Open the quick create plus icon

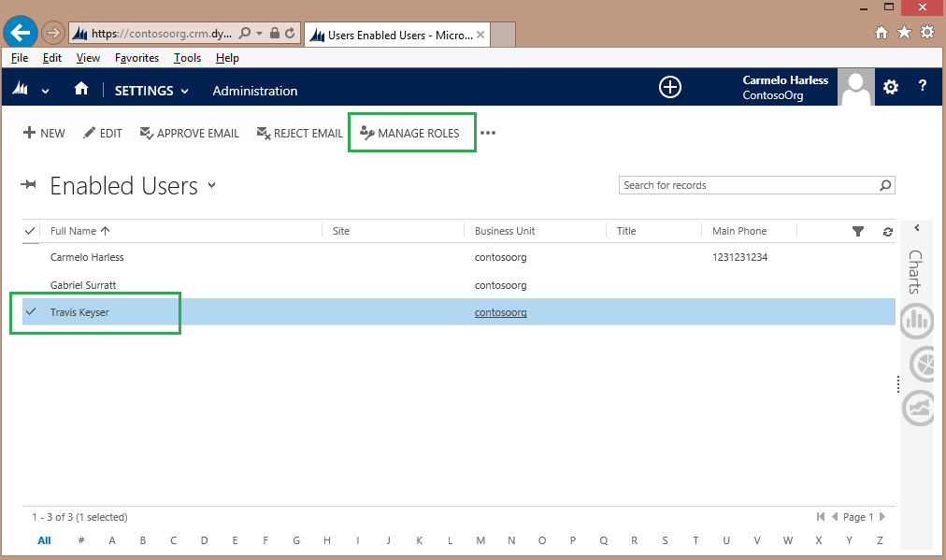pyautogui.click(x=670, y=87)
